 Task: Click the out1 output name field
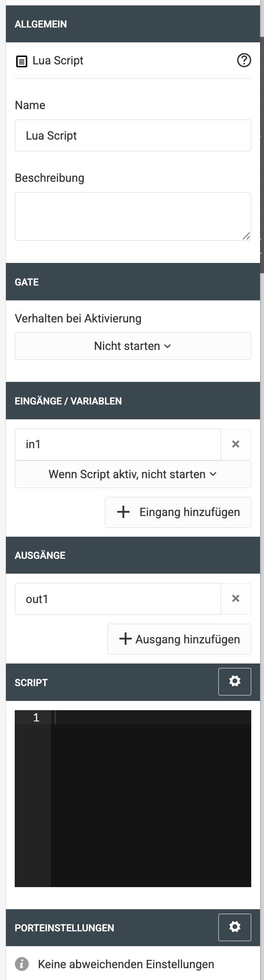[x=118, y=599]
